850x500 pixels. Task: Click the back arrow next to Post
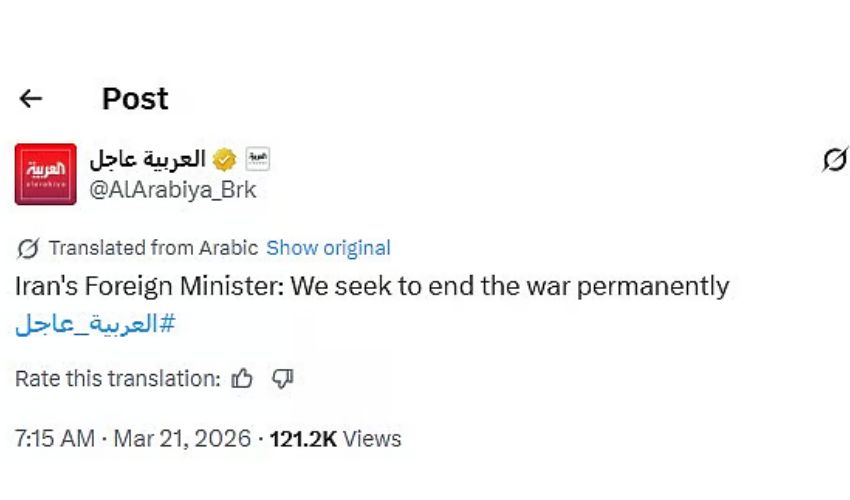[x=31, y=98]
